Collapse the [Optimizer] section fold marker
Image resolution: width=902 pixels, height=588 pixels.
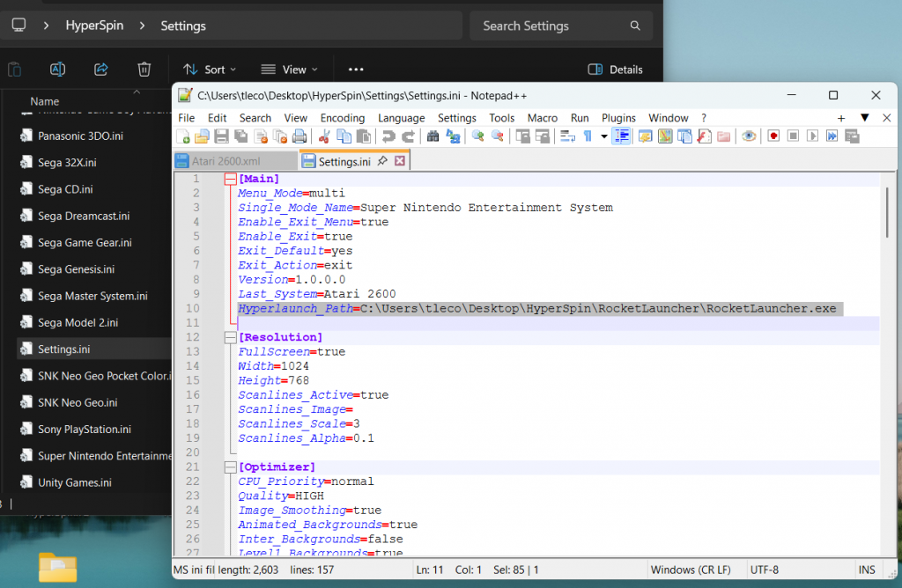(x=230, y=467)
